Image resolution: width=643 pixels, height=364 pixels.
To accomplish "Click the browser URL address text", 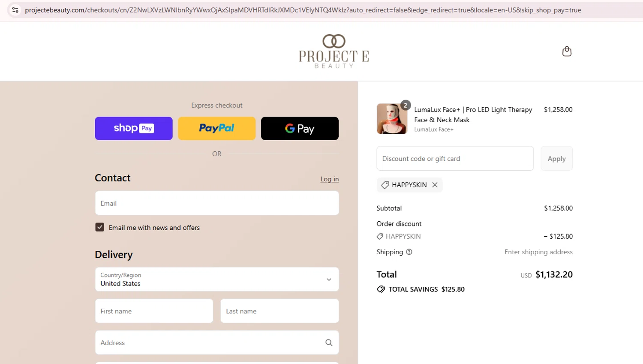I will [303, 10].
